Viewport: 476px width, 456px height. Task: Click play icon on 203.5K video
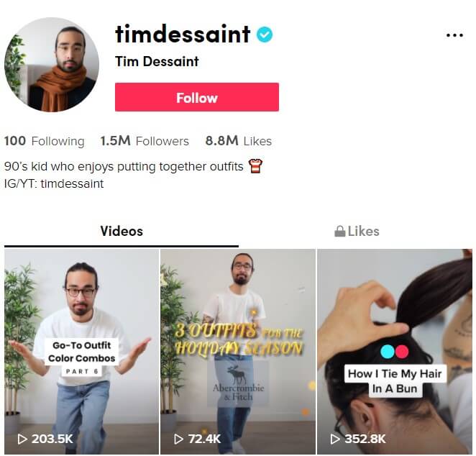[22, 439]
